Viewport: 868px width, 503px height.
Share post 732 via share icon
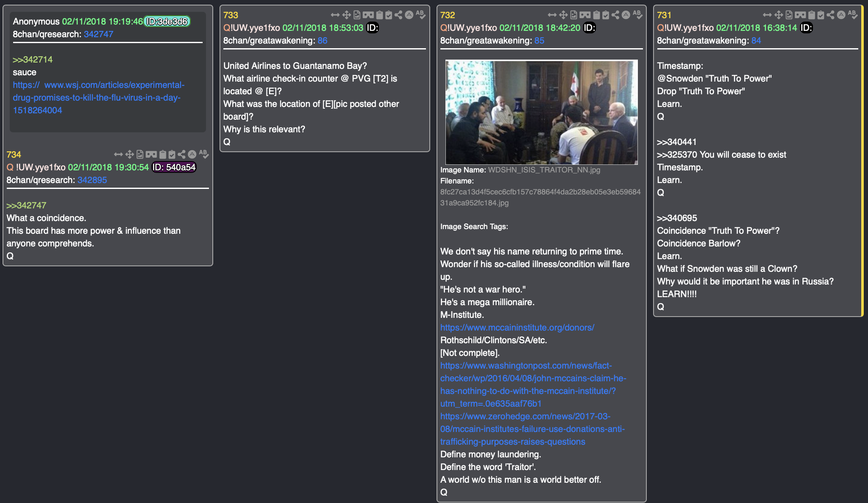(615, 15)
